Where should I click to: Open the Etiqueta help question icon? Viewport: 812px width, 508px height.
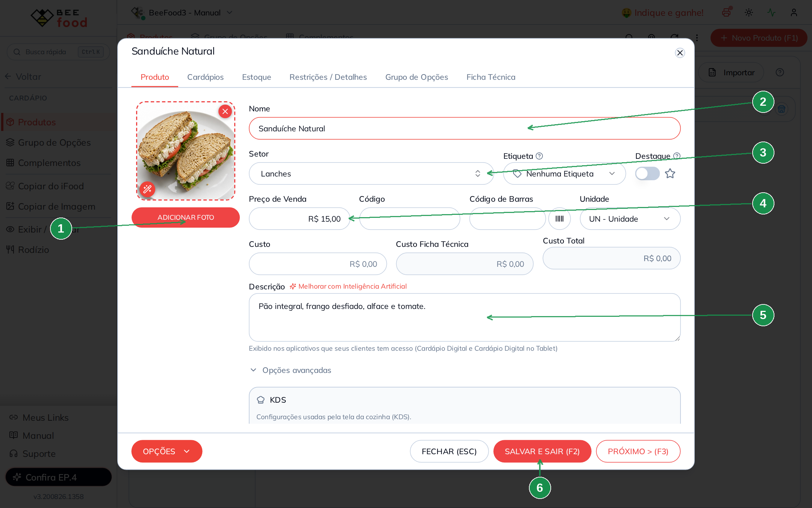539,156
